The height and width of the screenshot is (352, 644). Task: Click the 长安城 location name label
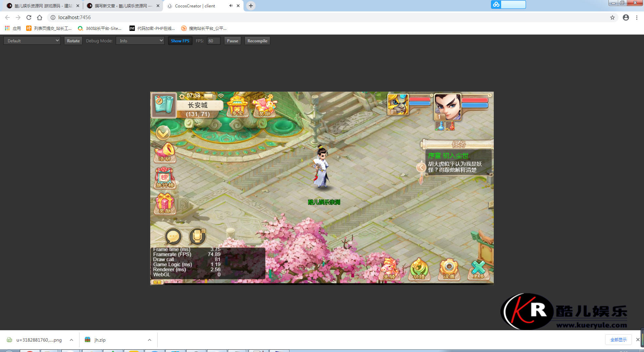[x=198, y=105]
